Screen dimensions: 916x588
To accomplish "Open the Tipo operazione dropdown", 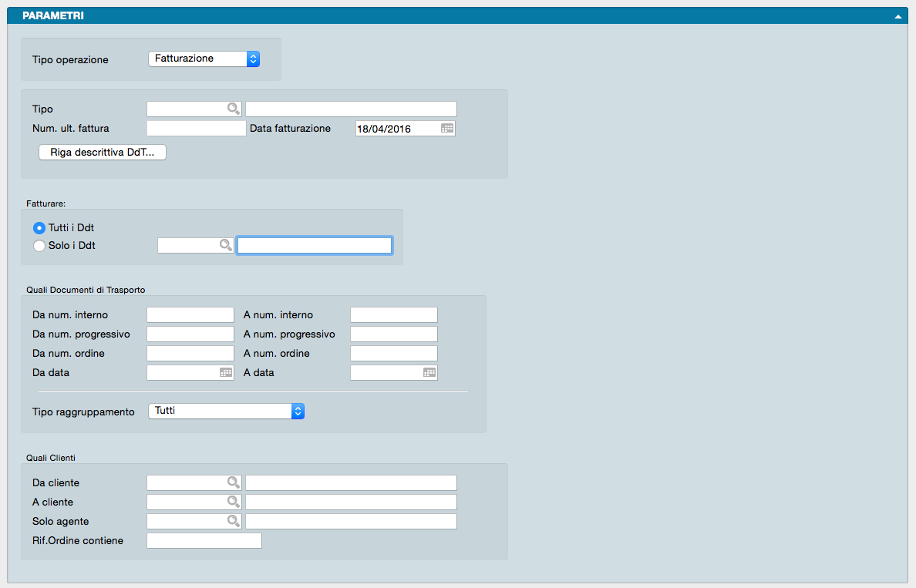I will coord(204,59).
